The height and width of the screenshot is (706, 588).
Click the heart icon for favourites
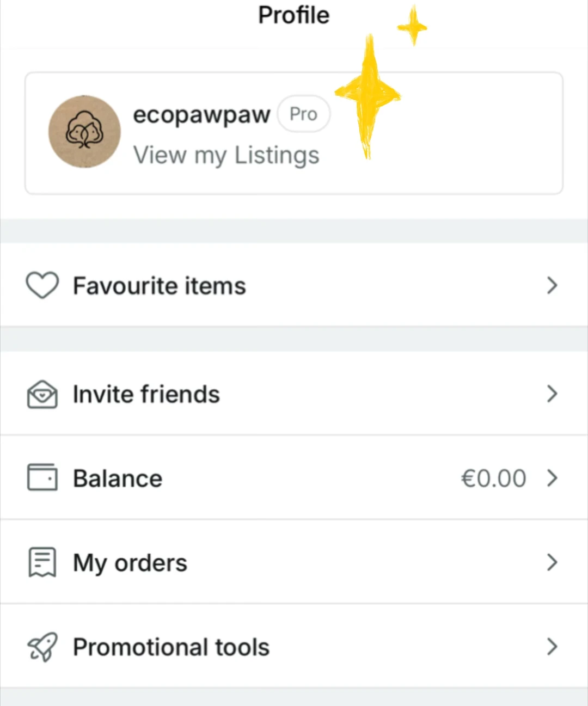point(42,285)
